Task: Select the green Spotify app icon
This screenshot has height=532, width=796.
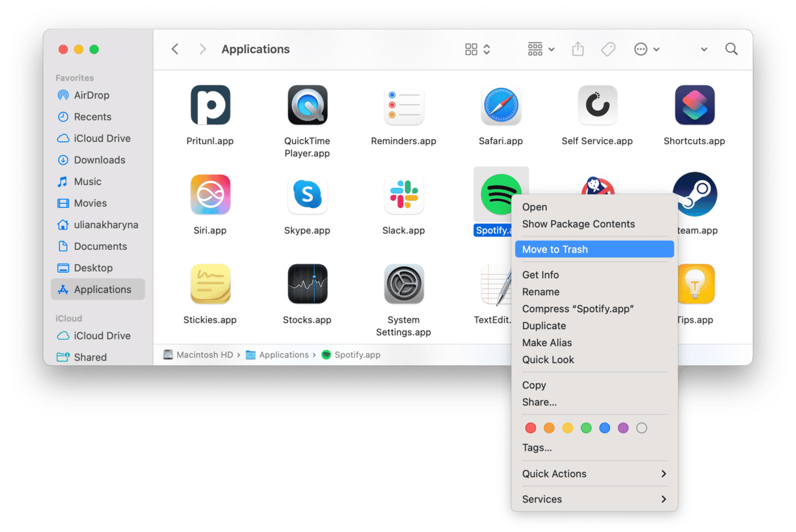Action: pos(501,194)
